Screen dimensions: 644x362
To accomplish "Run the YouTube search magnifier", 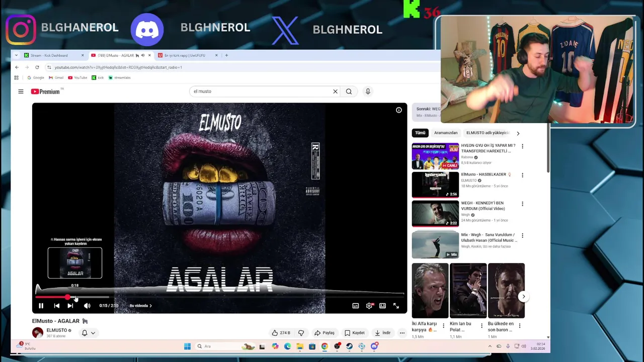I will coord(349,92).
